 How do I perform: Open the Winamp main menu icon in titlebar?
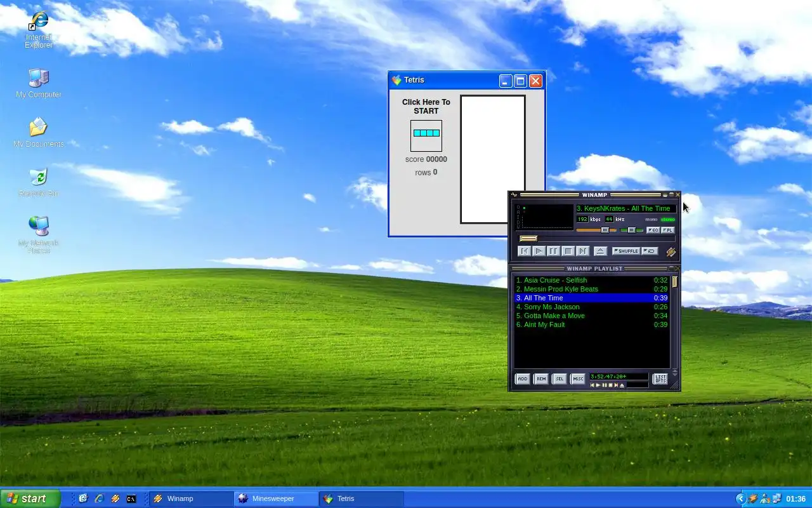pyautogui.click(x=514, y=195)
